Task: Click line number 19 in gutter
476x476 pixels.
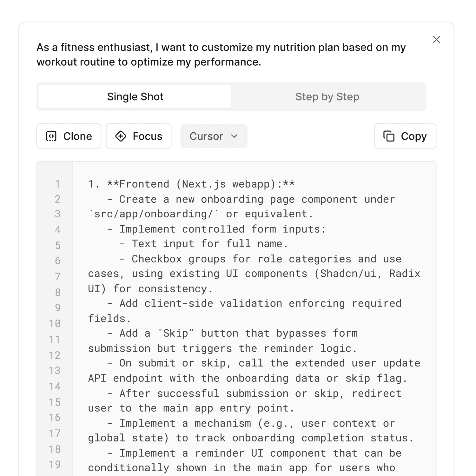Action: pyautogui.click(x=55, y=465)
